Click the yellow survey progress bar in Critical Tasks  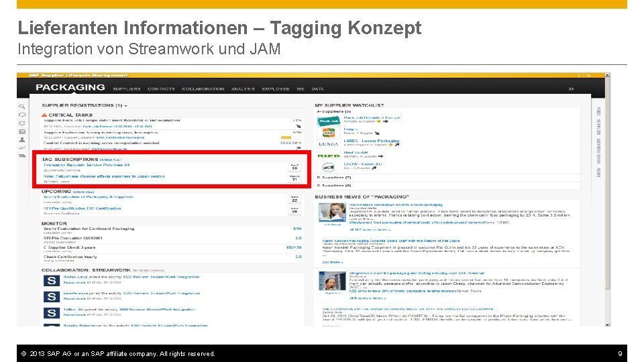[286, 137]
